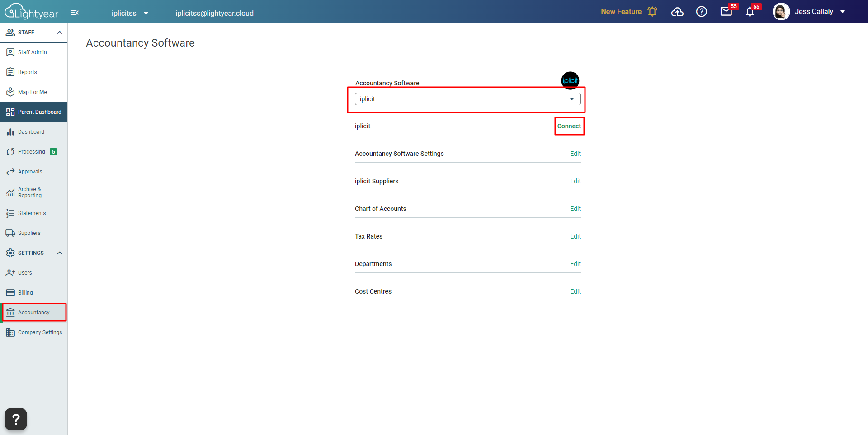Viewport: 868px width, 435px height.
Task: Click the SETTINGS gear icon
Action: [10, 253]
